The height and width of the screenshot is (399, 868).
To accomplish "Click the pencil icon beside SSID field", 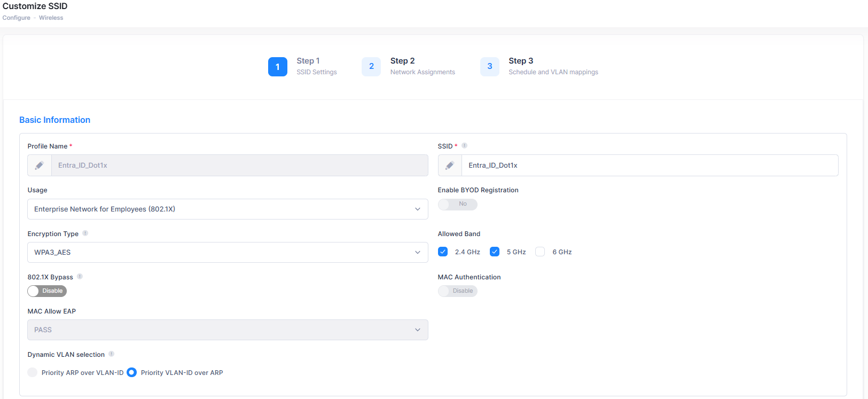I will coord(450,166).
